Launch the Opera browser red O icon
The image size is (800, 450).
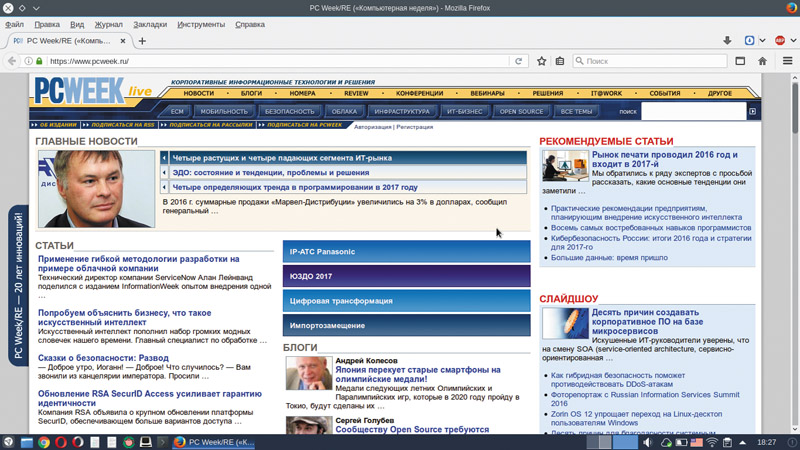click(x=61, y=442)
